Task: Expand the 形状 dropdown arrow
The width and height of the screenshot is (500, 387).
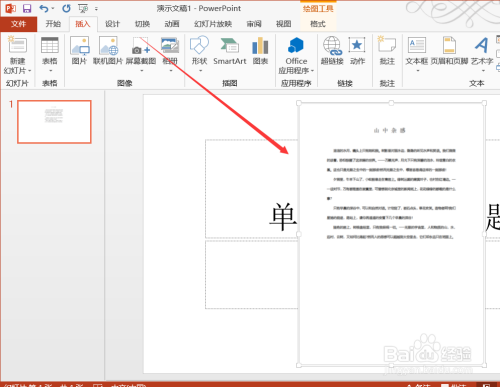Action: click(x=201, y=71)
